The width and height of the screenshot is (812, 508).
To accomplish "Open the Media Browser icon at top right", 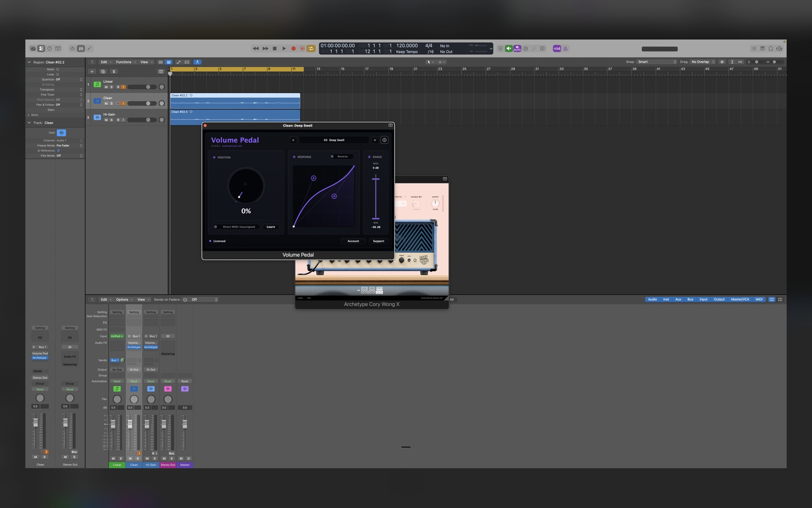I will (779, 48).
